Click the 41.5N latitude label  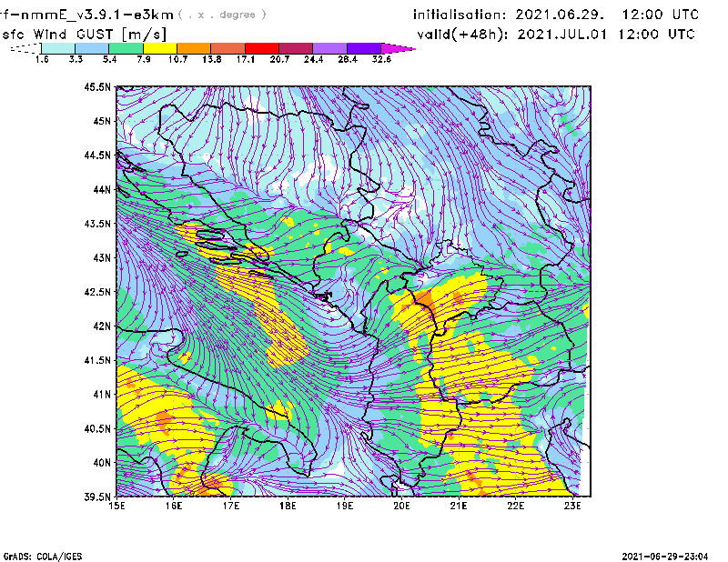click(98, 360)
